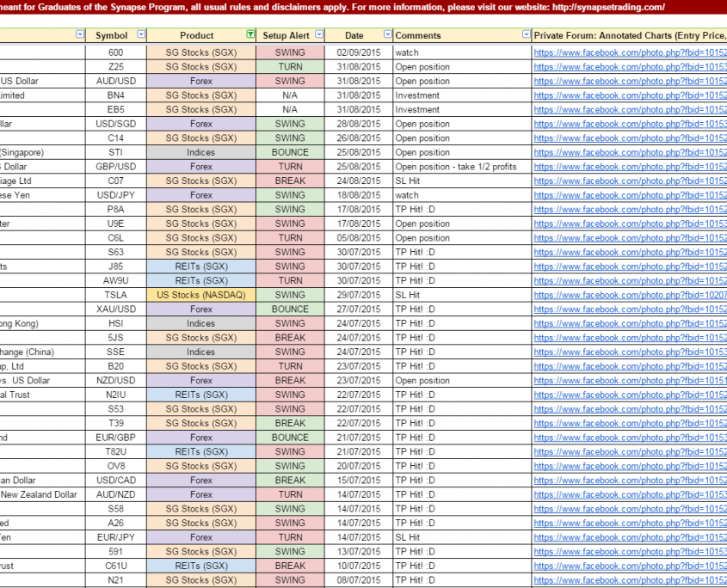Select comment 'Open position - take 1/2 profits'
The width and height of the screenshot is (727, 588).
coord(456,167)
